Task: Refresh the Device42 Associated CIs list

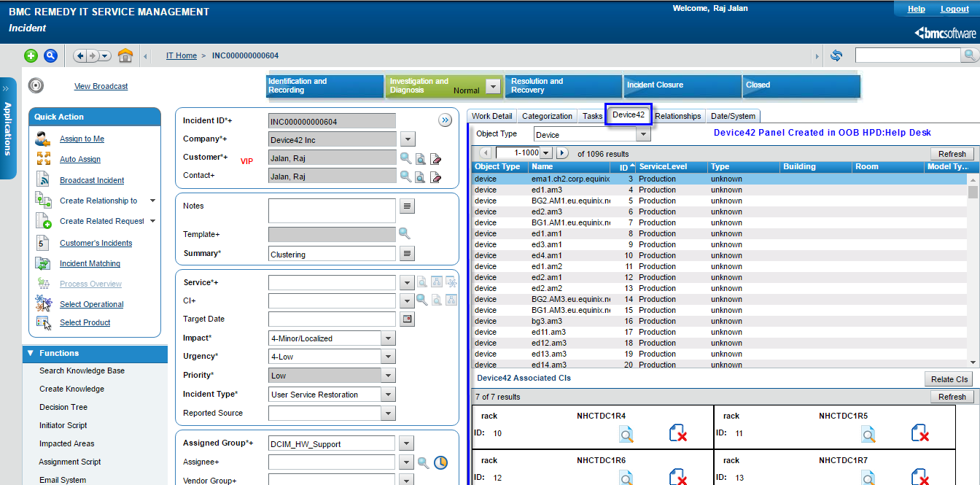Action: (952, 397)
